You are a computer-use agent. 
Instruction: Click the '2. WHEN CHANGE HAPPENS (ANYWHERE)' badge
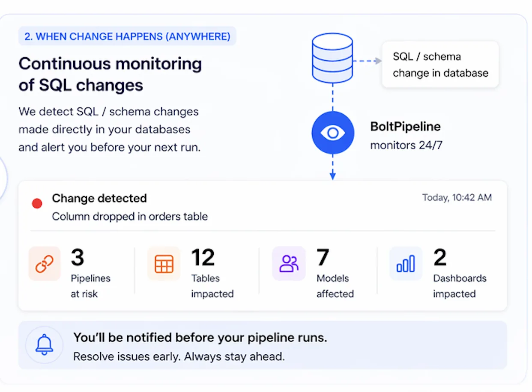[127, 36]
